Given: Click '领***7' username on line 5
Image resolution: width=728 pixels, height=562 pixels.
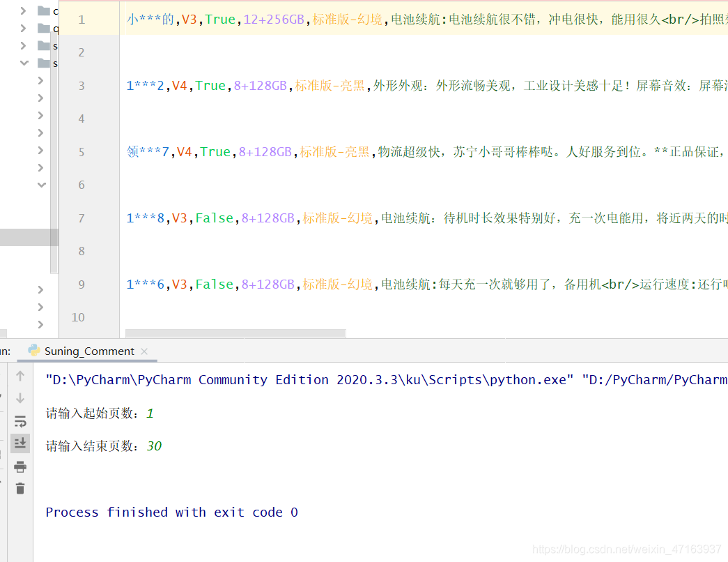Looking at the screenshot, I should coord(148,152).
